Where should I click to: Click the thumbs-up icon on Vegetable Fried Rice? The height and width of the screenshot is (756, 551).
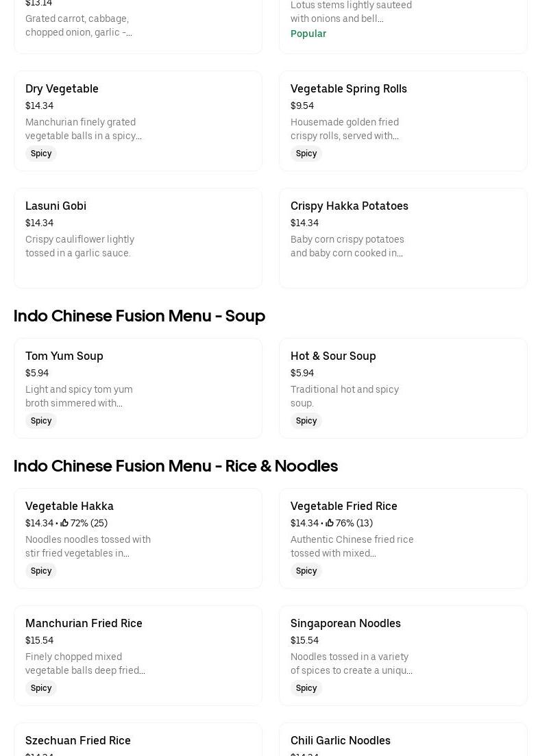330,523
